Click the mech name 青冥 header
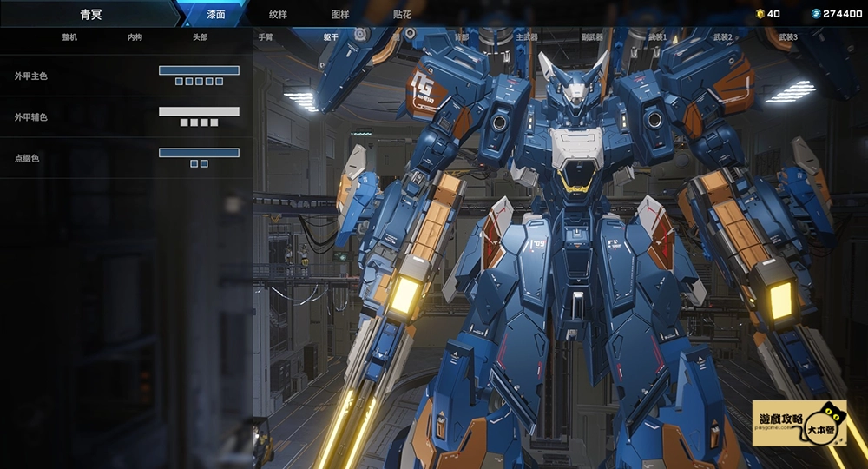Viewport: 868px width, 469px height. click(91, 15)
